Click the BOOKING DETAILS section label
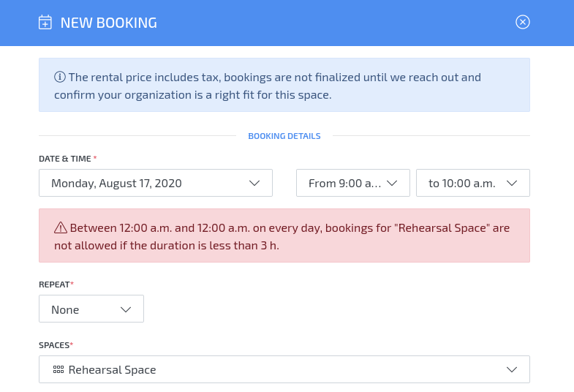 (x=284, y=136)
